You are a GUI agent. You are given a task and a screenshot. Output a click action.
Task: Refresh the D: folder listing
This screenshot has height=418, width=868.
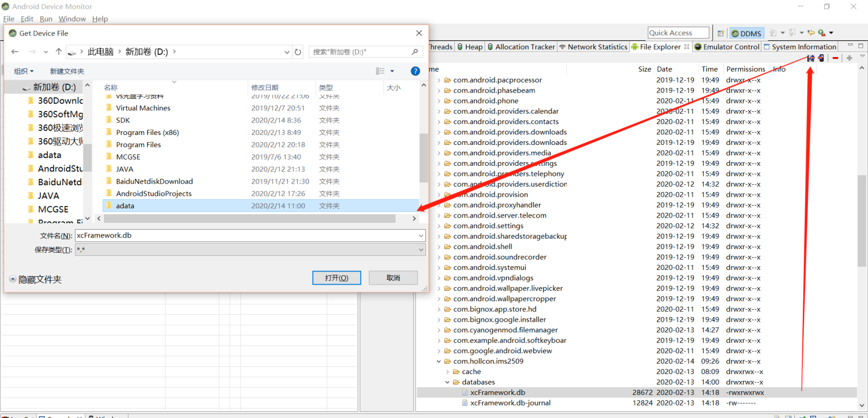298,52
